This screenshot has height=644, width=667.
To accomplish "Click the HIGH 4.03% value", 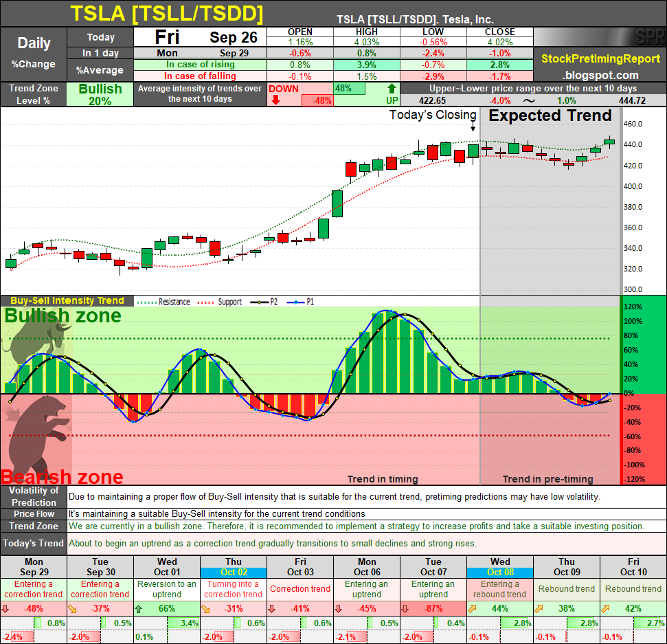I will coord(366,42).
